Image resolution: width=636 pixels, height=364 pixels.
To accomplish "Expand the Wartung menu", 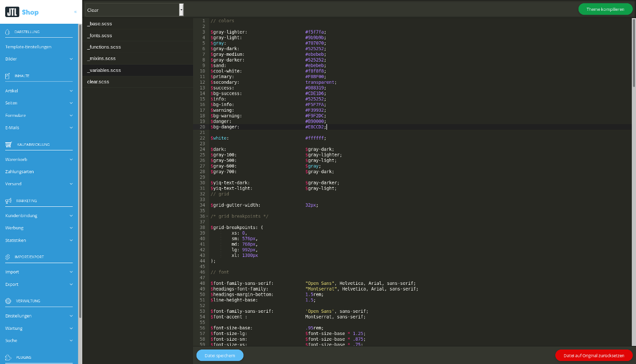I will [x=71, y=328].
